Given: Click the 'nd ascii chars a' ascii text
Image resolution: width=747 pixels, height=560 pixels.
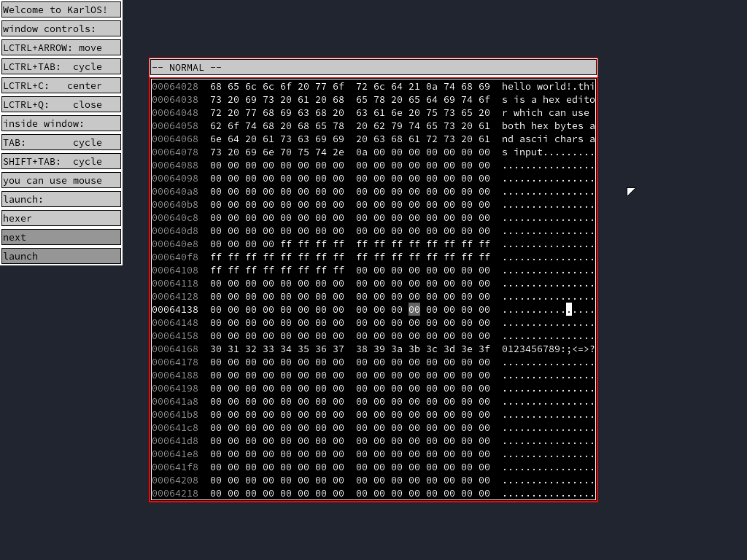Looking at the screenshot, I should point(548,139).
